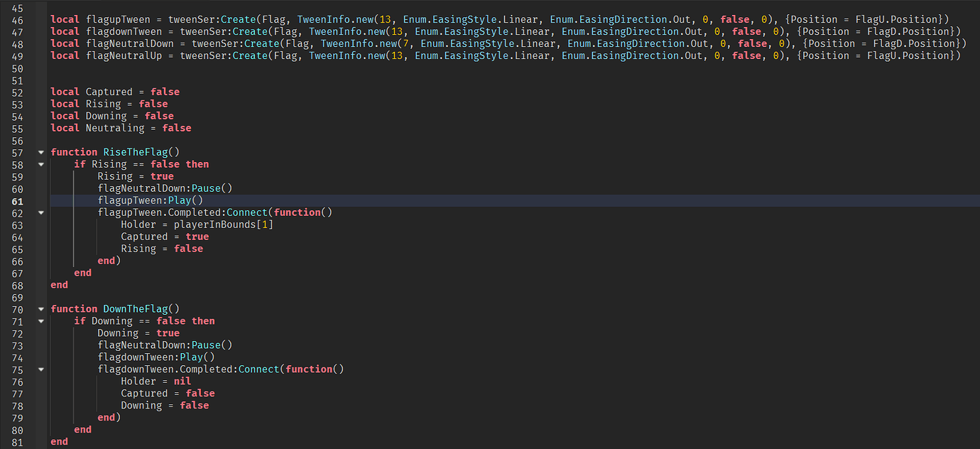
Task: Click 'Captured' in 'local Captured = false'
Action: pyautogui.click(x=109, y=92)
